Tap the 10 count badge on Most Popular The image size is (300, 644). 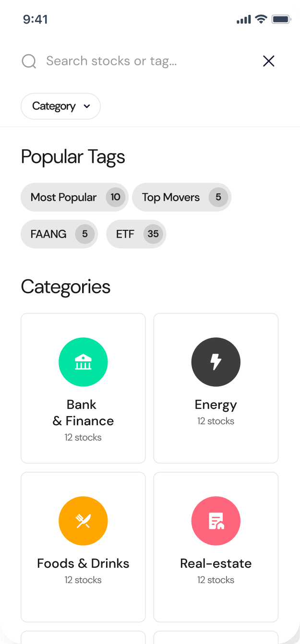click(116, 197)
